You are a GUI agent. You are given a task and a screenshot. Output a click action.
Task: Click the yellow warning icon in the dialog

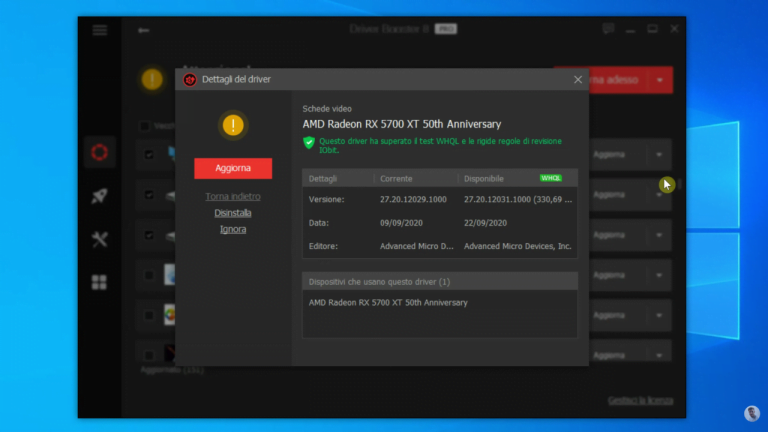click(x=233, y=125)
